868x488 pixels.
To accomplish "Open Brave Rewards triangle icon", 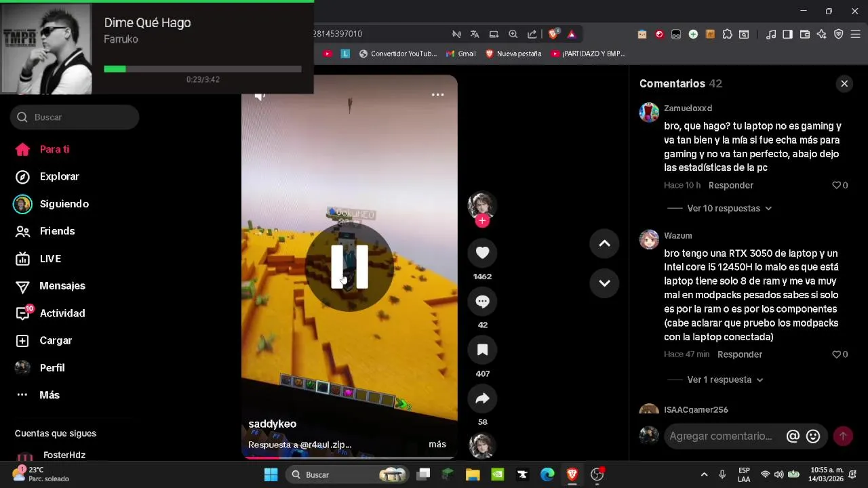I will (x=572, y=34).
